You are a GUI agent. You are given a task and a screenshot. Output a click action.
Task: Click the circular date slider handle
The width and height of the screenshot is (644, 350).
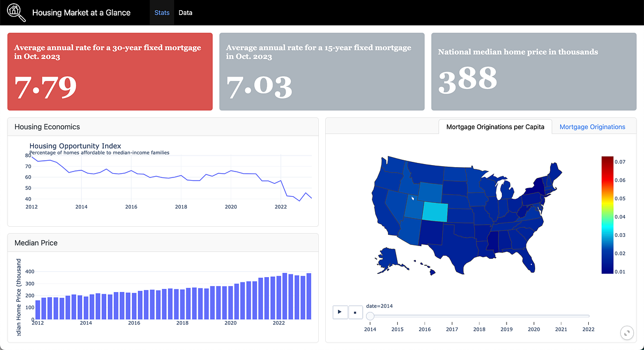click(370, 316)
